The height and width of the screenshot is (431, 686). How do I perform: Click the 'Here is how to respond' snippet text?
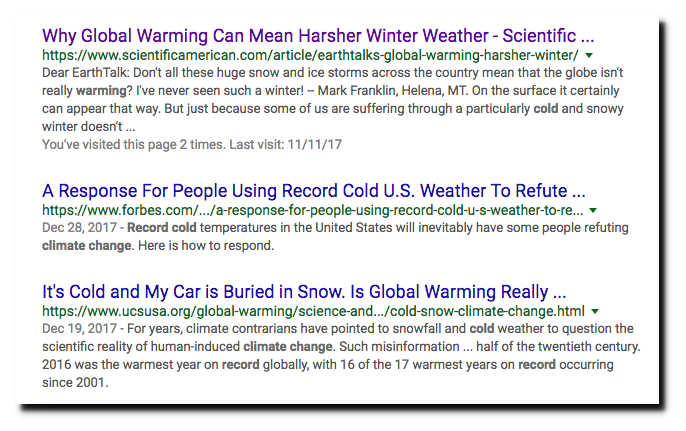click(x=206, y=245)
